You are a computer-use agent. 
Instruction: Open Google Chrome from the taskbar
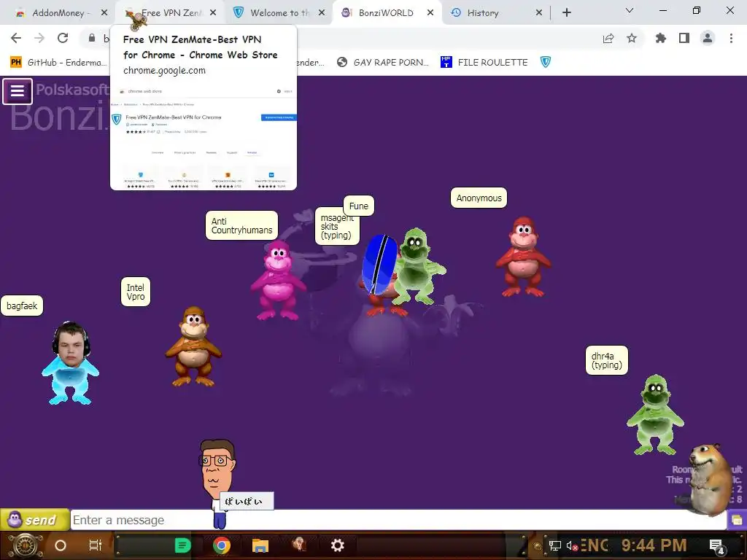point(222,545)
